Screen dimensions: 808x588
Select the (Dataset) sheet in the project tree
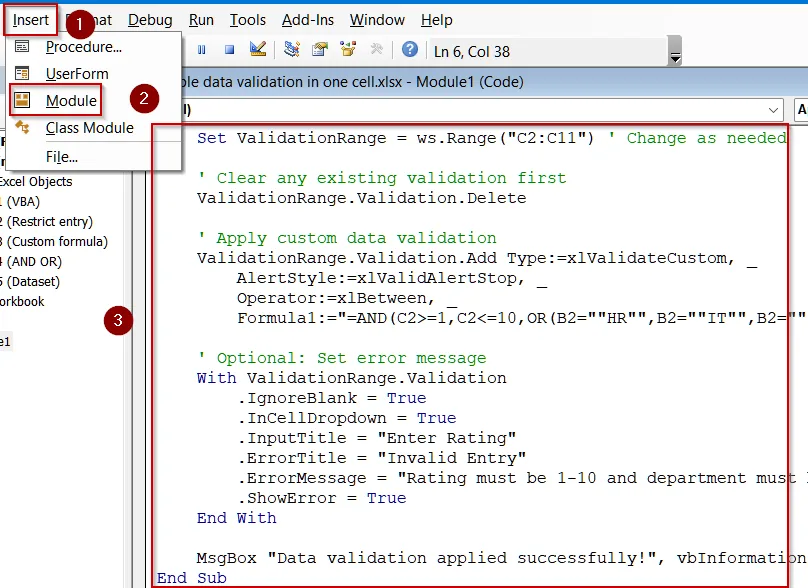30,282
